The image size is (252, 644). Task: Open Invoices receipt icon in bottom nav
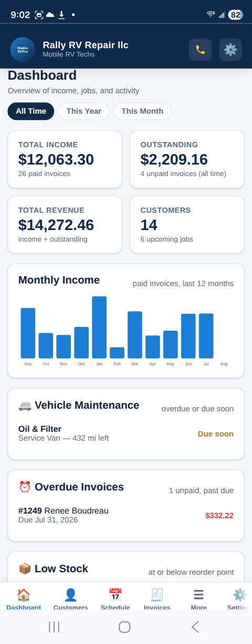(157, 595)
